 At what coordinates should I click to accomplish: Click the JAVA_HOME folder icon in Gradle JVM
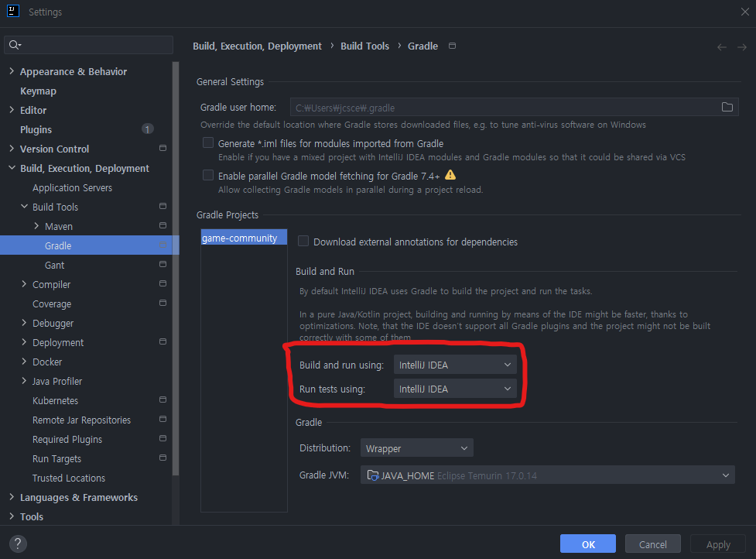[373, 475]
